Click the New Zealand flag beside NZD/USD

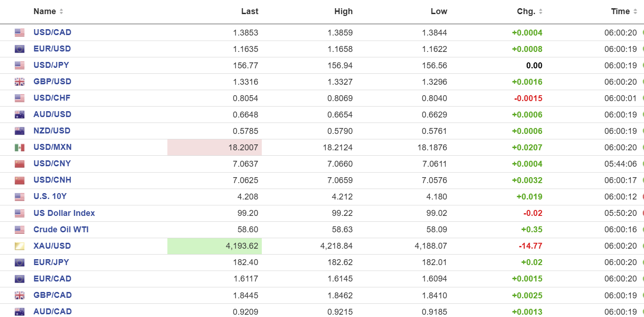click(19, 131)
